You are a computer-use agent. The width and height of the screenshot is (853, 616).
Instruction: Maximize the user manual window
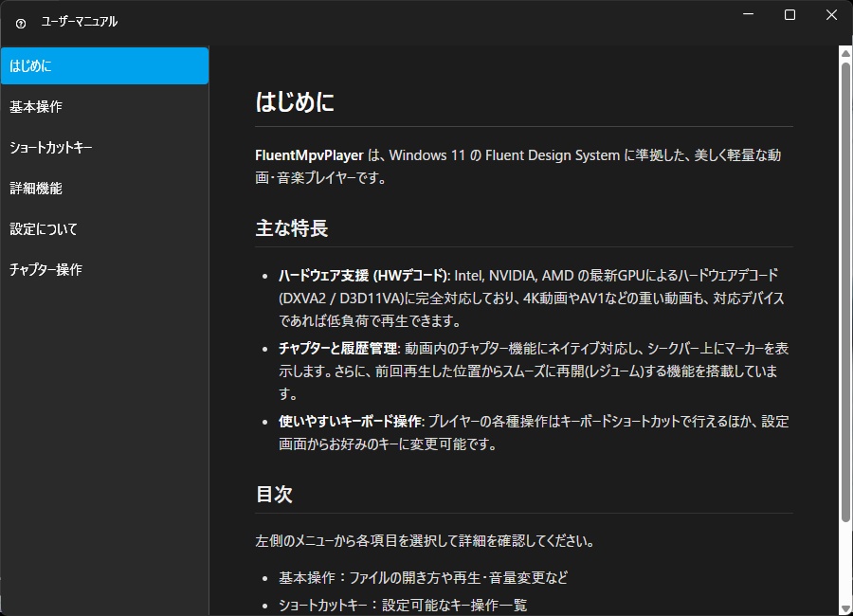(x=790, y=15)
